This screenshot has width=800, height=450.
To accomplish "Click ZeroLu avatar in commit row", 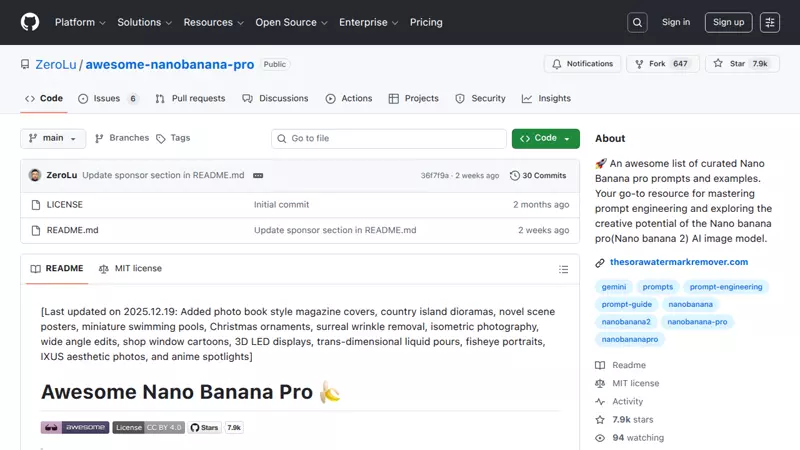I will pos(35,176).
